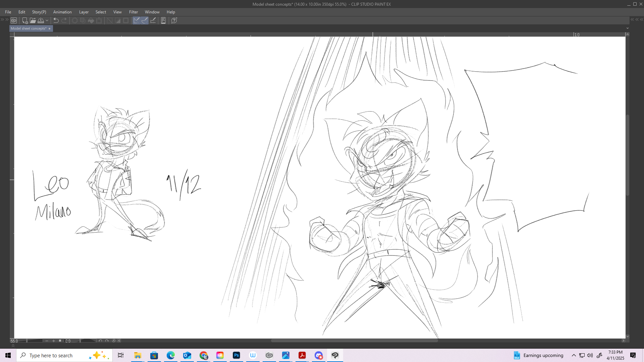Click the support help question icon

click(x=174, y=20)
